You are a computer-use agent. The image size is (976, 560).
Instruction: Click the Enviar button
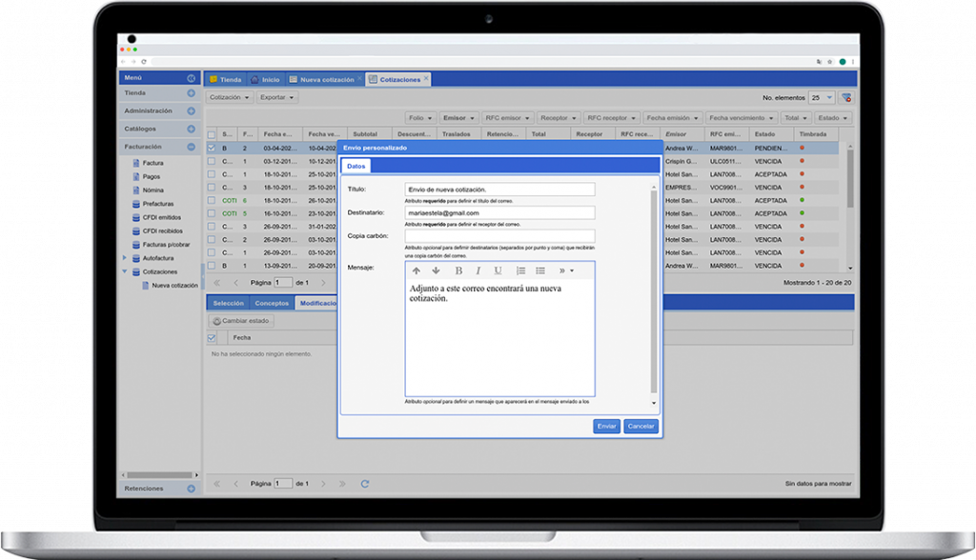pyautogui.click(x=606, y=426)
